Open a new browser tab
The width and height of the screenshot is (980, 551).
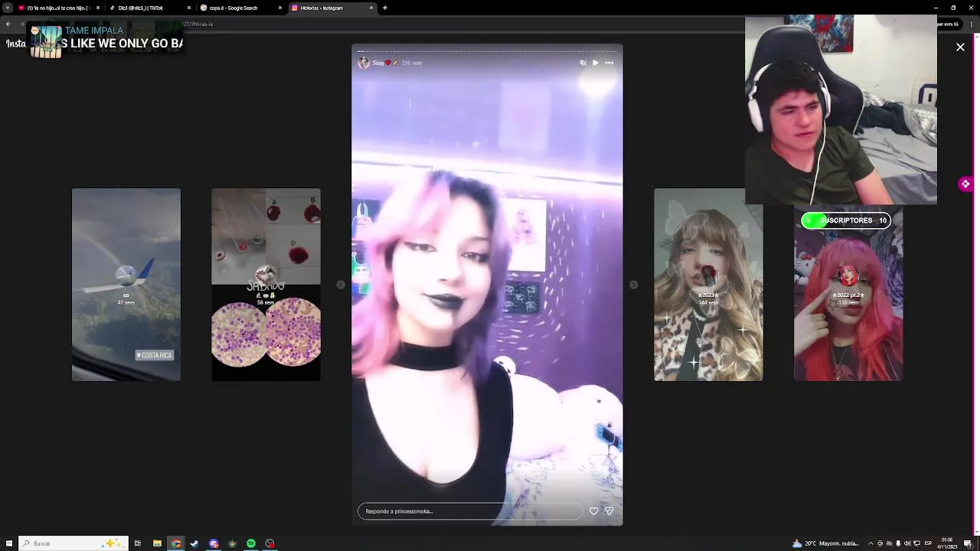[x=385, y=8]
